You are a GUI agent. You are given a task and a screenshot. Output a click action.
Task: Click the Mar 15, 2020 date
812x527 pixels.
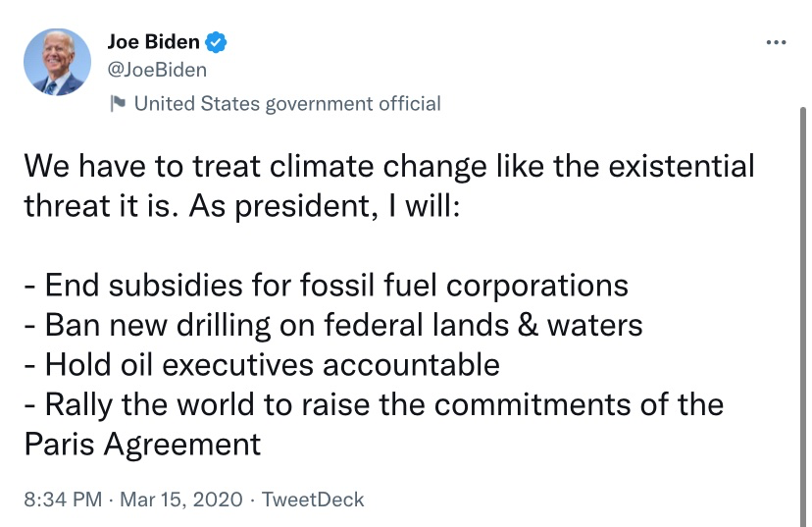178,500
